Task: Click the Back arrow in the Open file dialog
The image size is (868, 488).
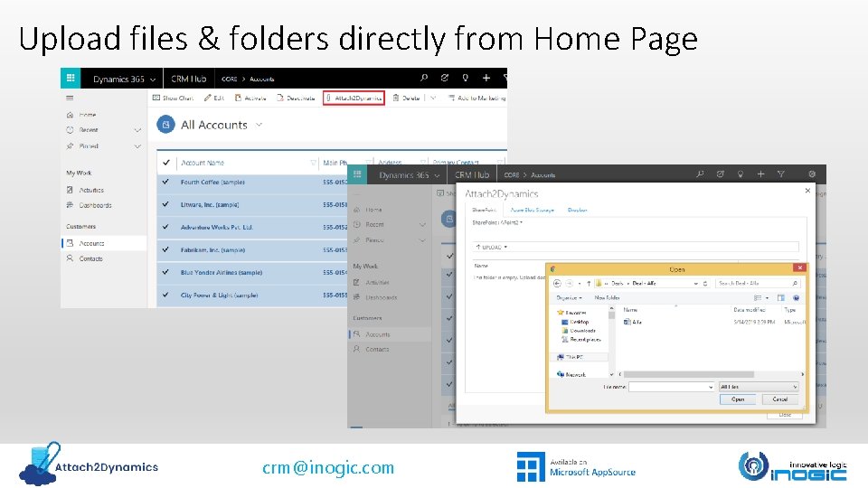Action: (558, 283)
